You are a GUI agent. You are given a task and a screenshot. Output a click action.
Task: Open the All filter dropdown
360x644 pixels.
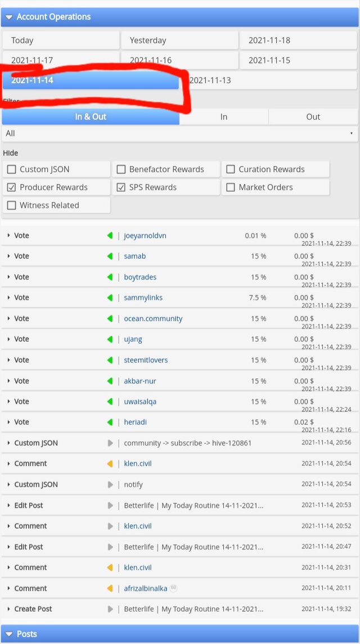179,133
